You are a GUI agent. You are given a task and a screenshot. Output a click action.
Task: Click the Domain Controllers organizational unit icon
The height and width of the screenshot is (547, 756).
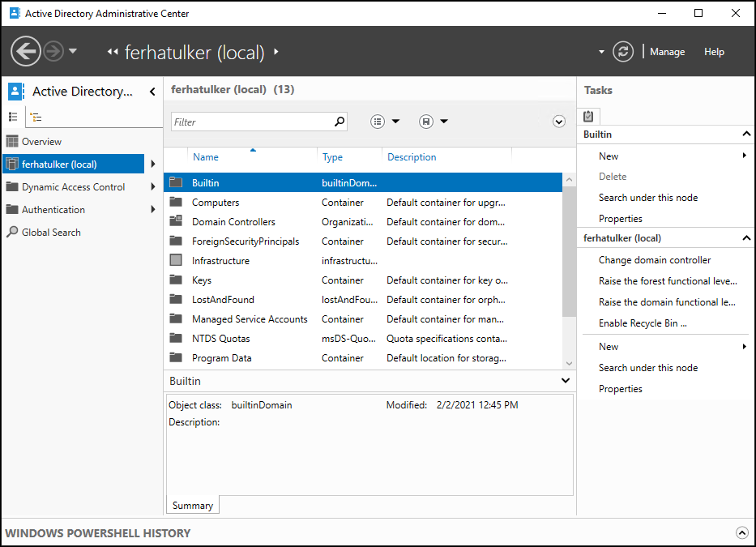pyautogui.click(x=176, y=221)
